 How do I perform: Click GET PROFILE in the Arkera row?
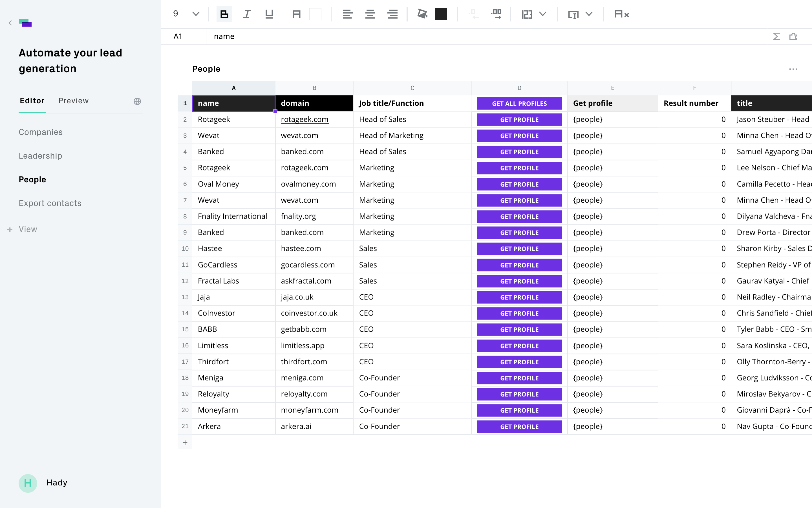[x=519, y=427]
